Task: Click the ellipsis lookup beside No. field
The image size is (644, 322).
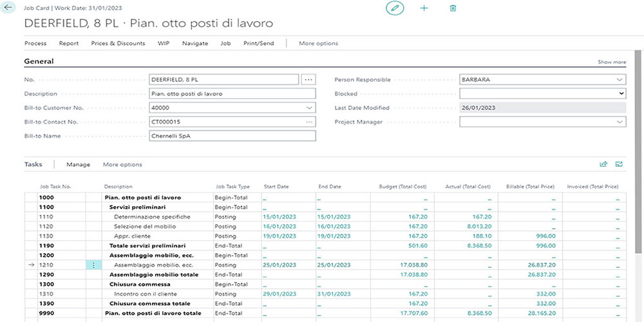Action: (308, 79)
